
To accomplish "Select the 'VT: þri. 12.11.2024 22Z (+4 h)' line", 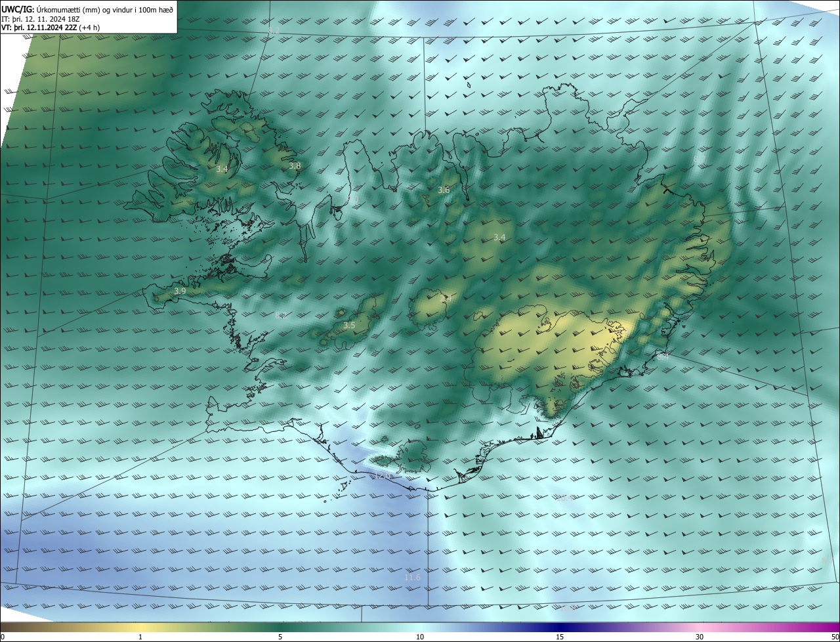I will coord(50,27).
